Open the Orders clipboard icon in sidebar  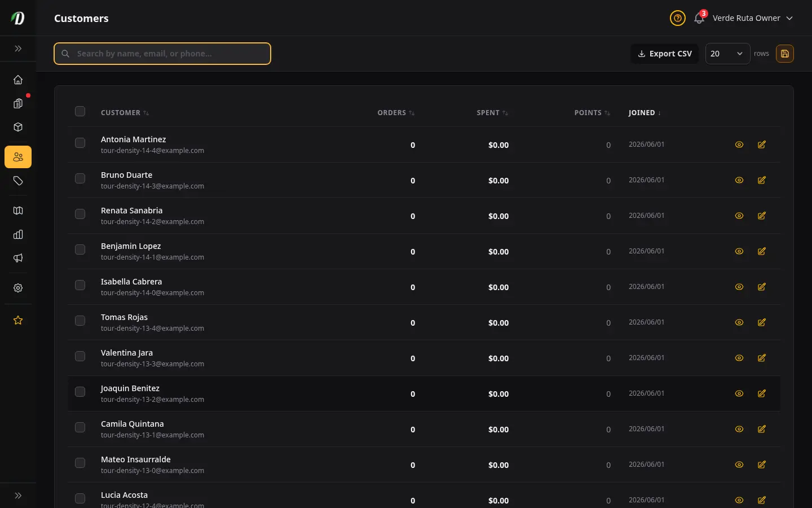pyautogui.click(x=18, y=103)
